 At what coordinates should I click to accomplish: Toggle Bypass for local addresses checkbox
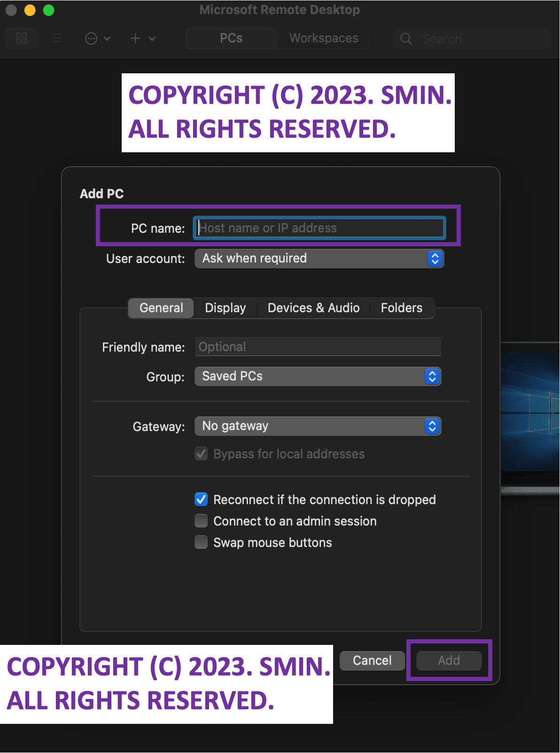[x=201, y=454]
